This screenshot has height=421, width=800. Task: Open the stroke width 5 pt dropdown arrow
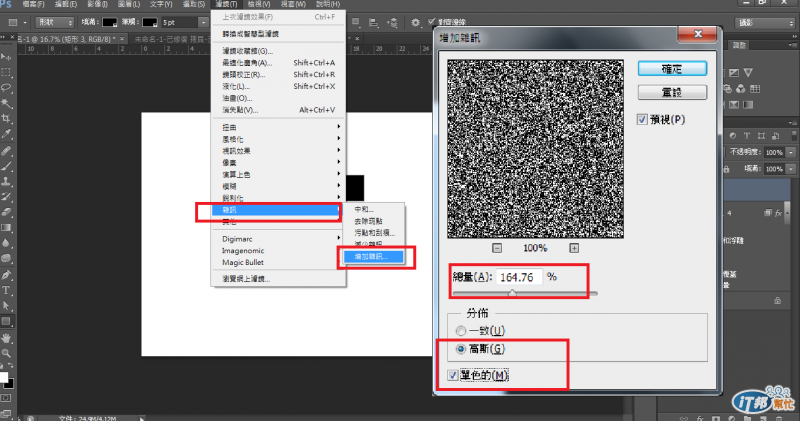pyautogui.click(x=204, y=22)
